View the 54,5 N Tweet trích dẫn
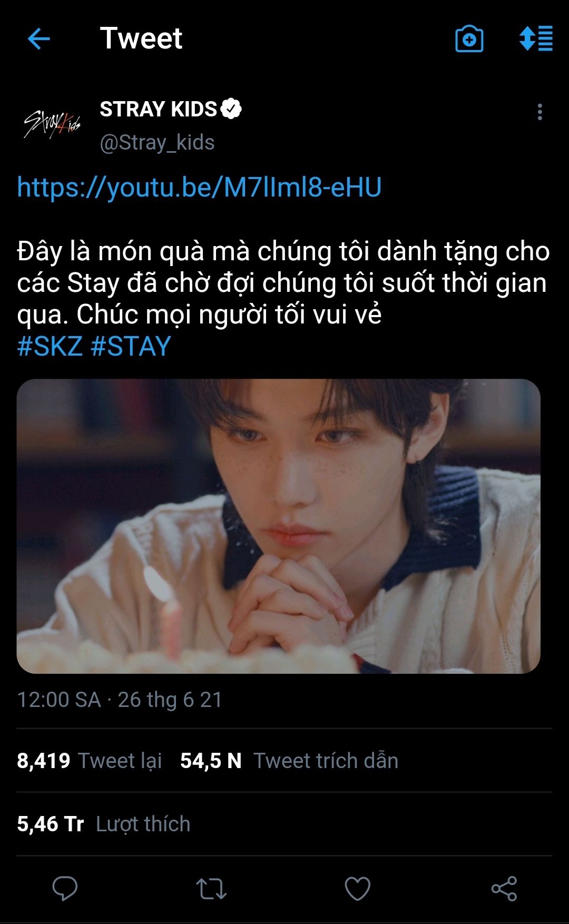569x924 pixels. point(289,761)
